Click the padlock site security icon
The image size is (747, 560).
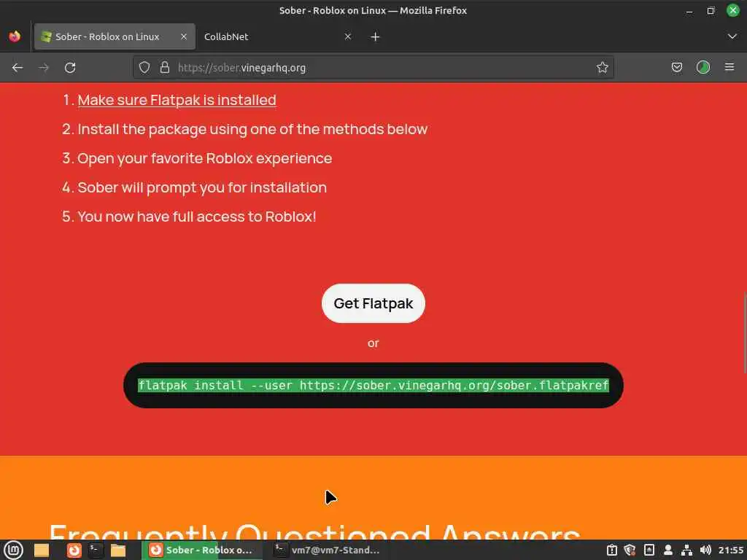pos(165,67)
